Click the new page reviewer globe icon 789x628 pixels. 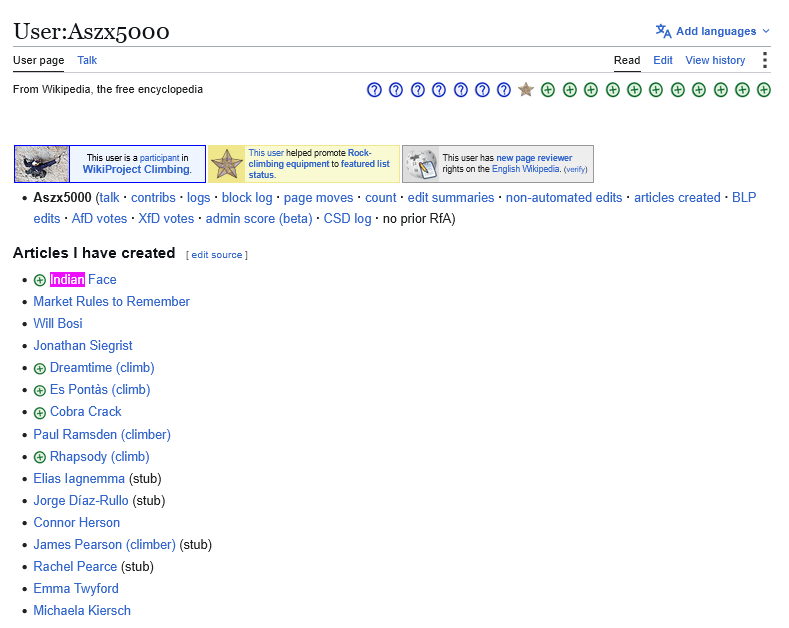tap(422, 164)
